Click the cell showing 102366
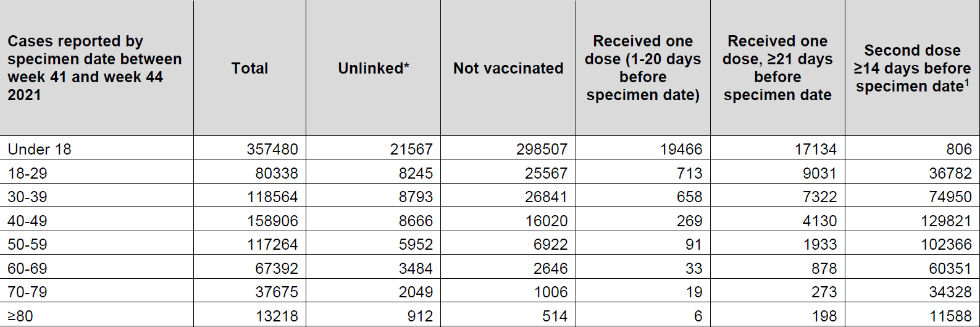980x327 pixels. coord(946,244)
